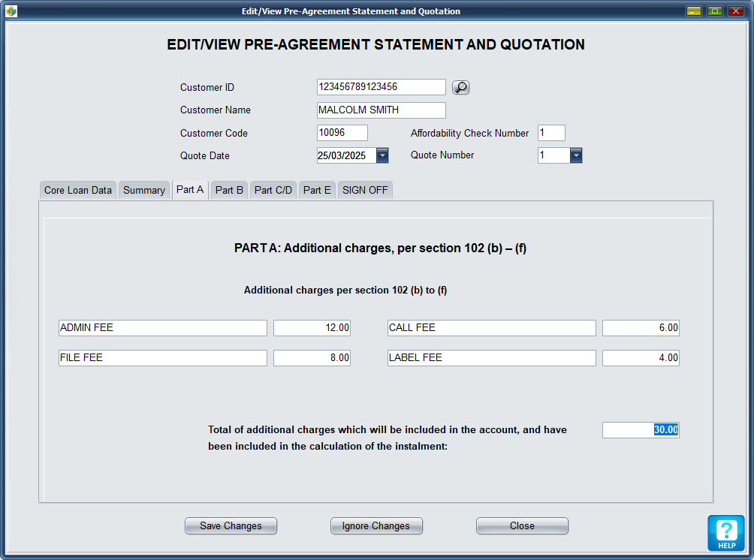Screen dimensions: 754x560
Task: Open the Help icon
Action: (x=725, y=532)
